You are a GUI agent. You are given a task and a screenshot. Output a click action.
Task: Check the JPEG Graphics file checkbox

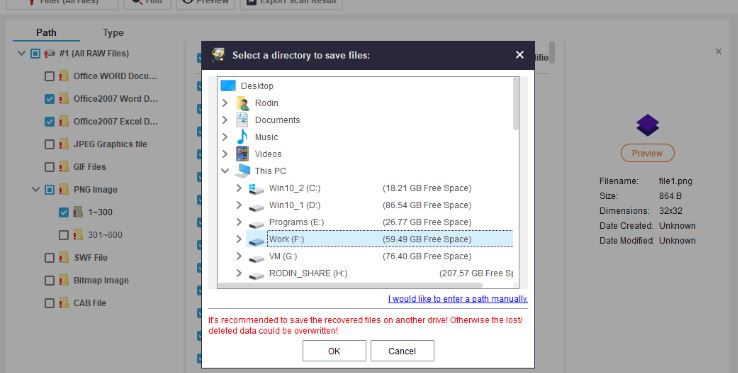[x=49, y=144]
